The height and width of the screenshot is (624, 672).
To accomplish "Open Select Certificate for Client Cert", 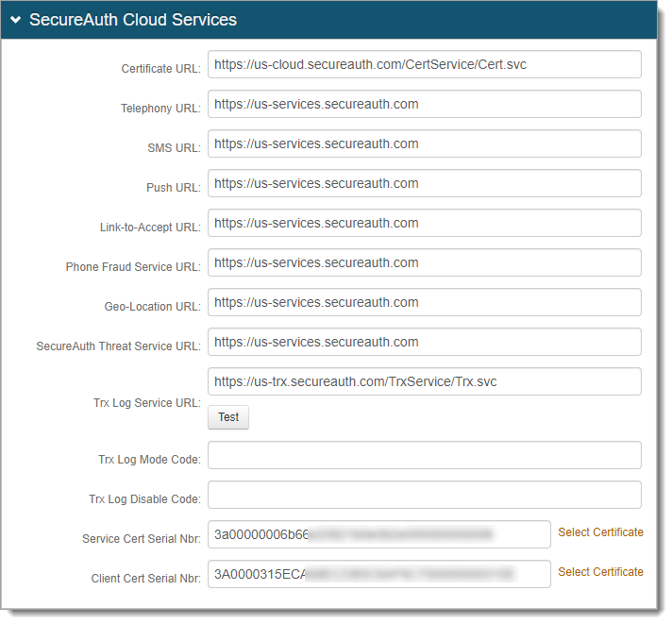I will click(x=600, y=572).
